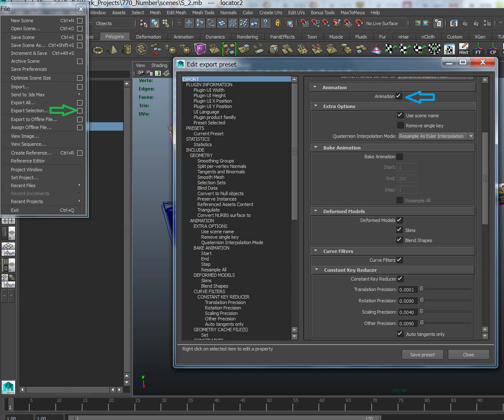Collapse the Bake Animation section
Screen dimensions: 504x420
click(315, 148)
